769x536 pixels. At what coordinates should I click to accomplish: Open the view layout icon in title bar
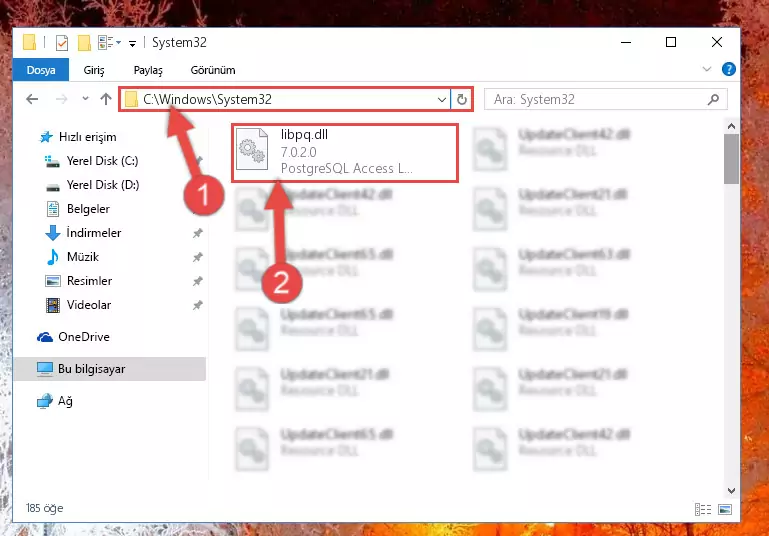pos(106,43)
